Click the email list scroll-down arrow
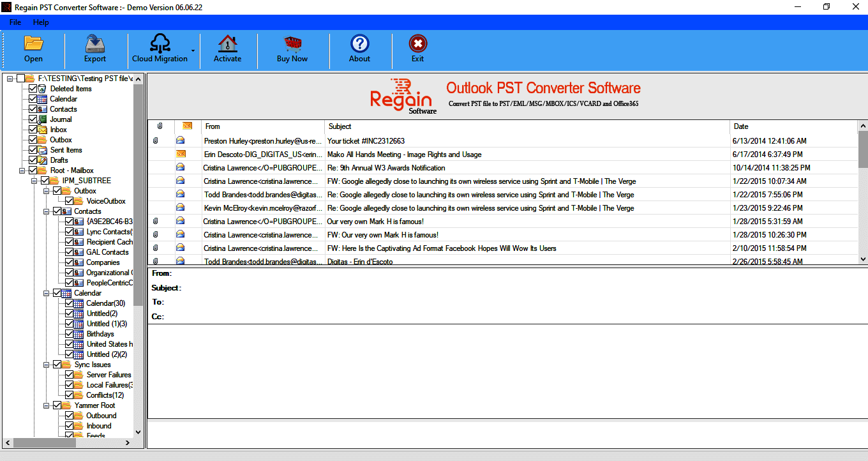Screen dimensions: 868x461 863,259
